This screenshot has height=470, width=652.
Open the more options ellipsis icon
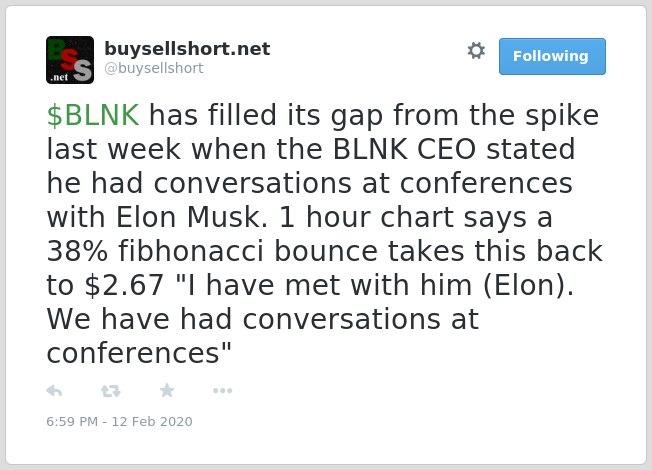pyautogui.click(x=222, y=391)
